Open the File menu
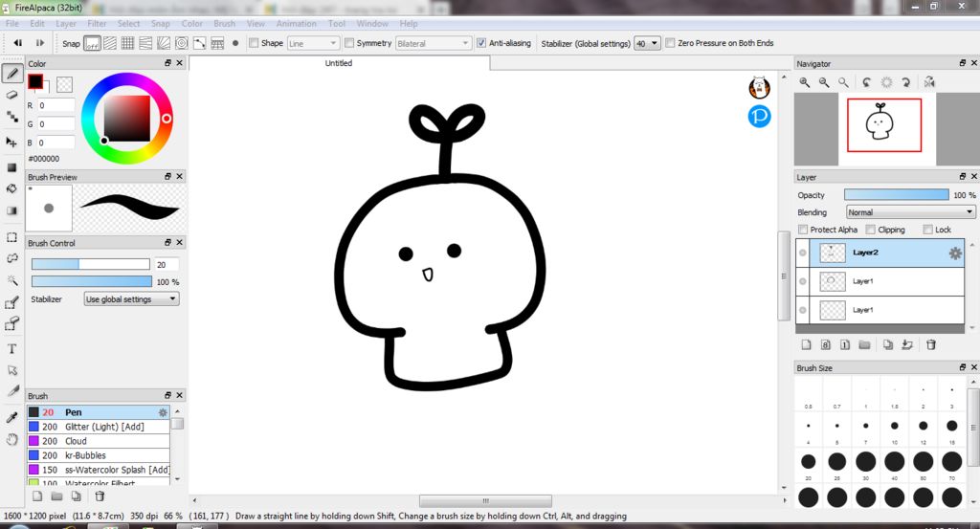The width and height of the screenshot is (980, 529). coord(11,24)
